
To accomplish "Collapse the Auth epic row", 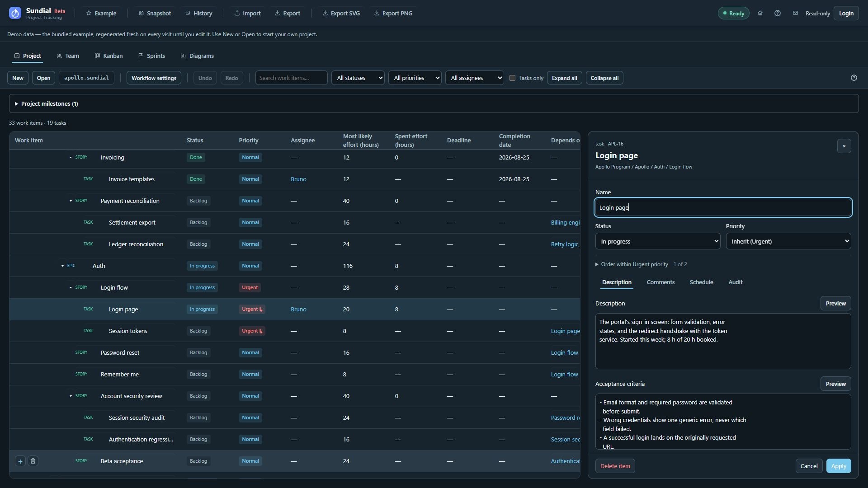I will coord(62,266).
